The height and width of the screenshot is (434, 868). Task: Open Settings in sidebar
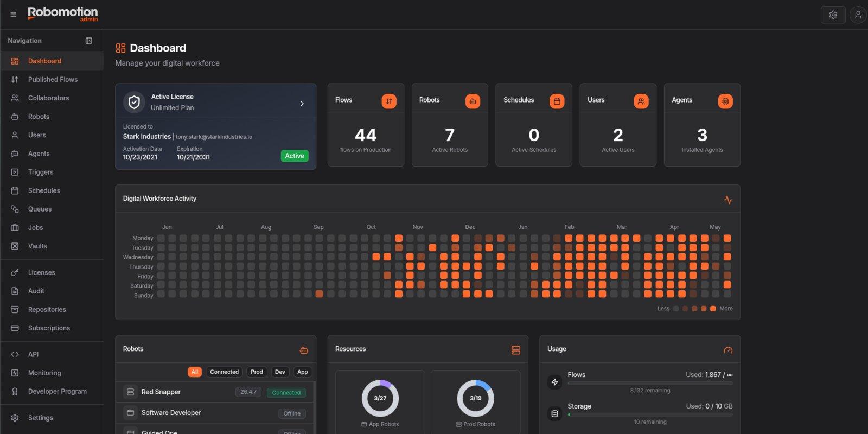[x=52, y=418]
